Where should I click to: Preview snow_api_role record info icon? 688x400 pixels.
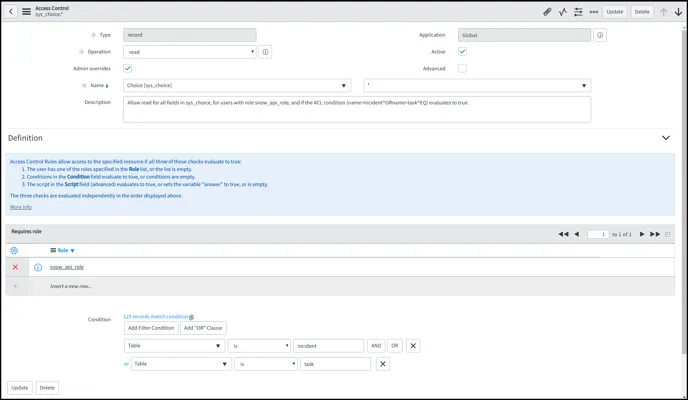(38, 267)
